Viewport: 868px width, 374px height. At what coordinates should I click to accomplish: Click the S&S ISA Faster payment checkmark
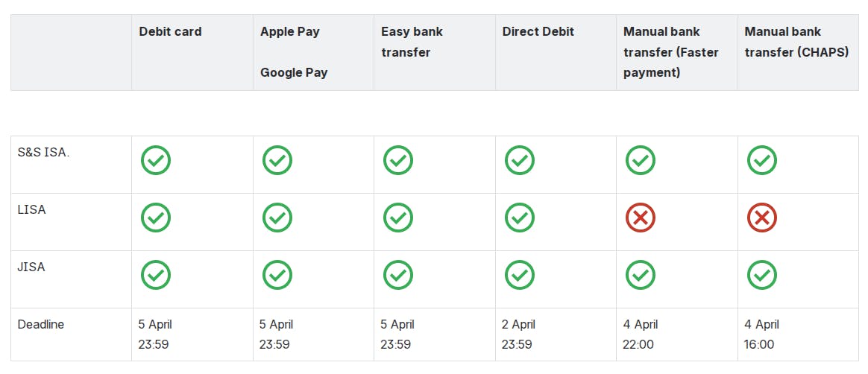[x=641, y=160]
